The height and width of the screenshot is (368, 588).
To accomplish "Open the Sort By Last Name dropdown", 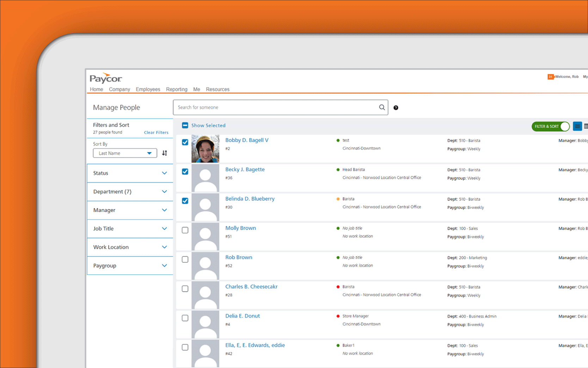I will coord(125,153).
